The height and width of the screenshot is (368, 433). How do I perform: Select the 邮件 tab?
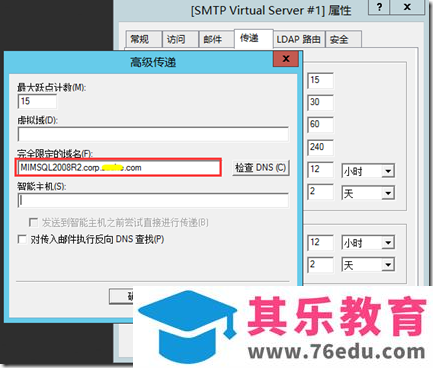pyautogui.click(x=217, y=39)
